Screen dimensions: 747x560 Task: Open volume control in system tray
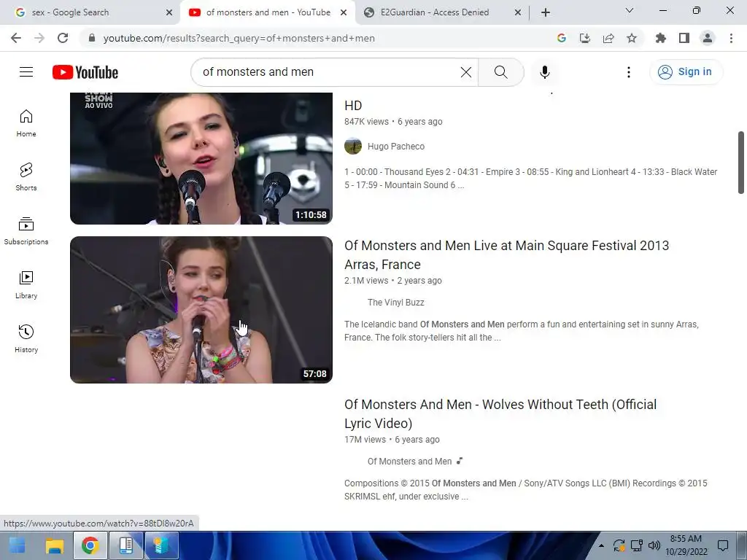[x=654, y=545]
